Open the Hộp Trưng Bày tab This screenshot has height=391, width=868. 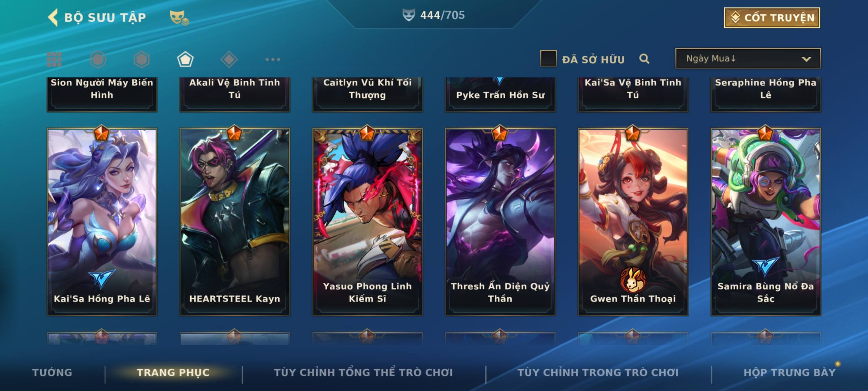(x=790, y=373)
